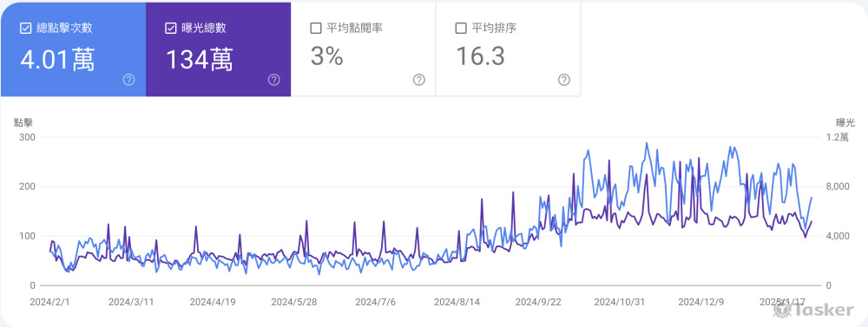The image size is (868, 327).
Task: Click the 曝光 right axis label
Action: [x=845, y=123]
